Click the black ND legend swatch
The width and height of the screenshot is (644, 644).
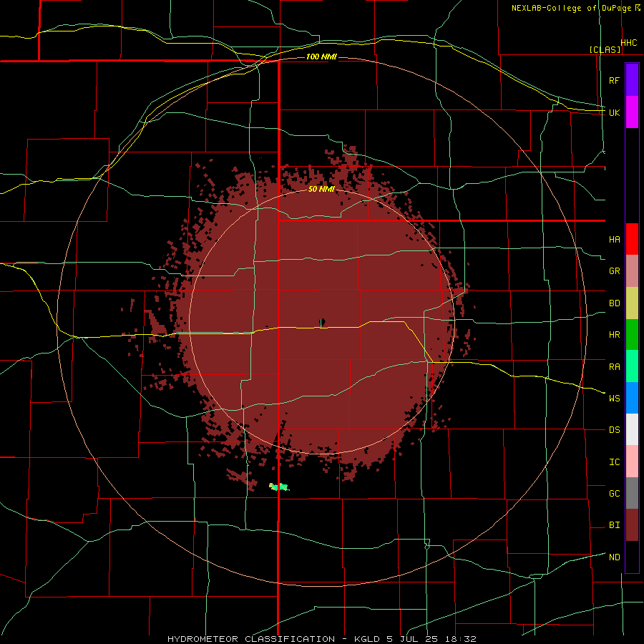pyautogui.click(x=632, y=557)
